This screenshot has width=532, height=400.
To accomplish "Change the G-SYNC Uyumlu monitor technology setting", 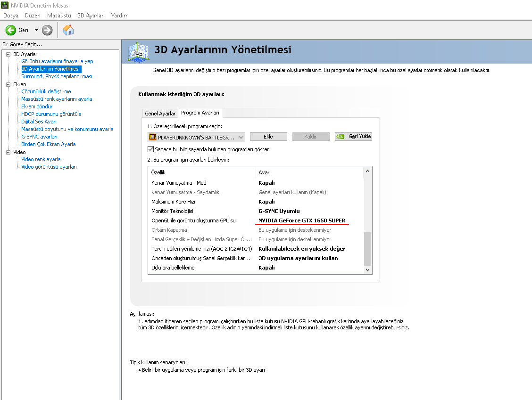I will click(279, 211).
